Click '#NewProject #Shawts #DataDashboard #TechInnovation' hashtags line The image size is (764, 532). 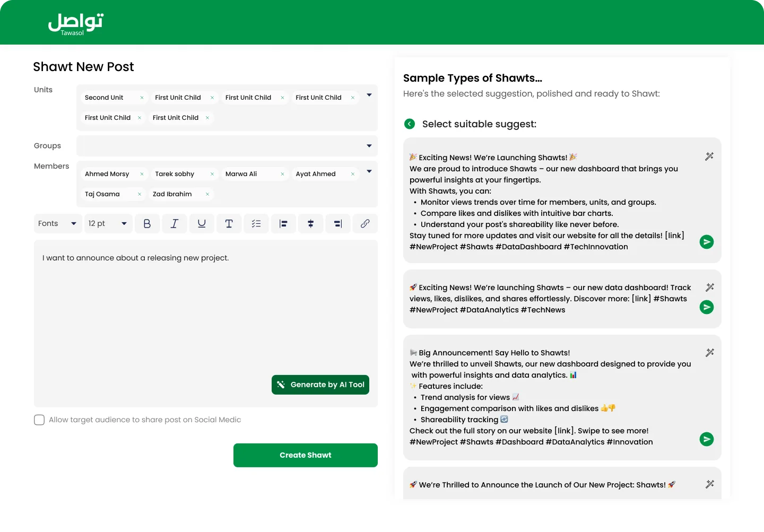coord(519,247)
